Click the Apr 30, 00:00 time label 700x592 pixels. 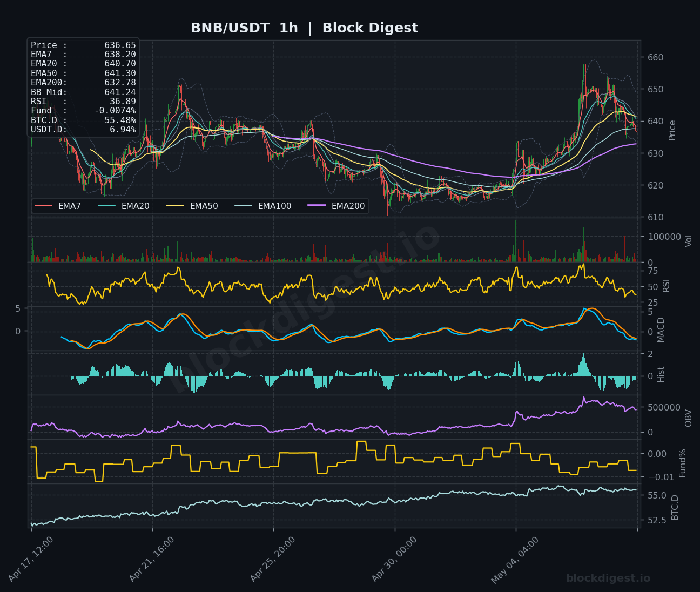click(x=395, y=559)
